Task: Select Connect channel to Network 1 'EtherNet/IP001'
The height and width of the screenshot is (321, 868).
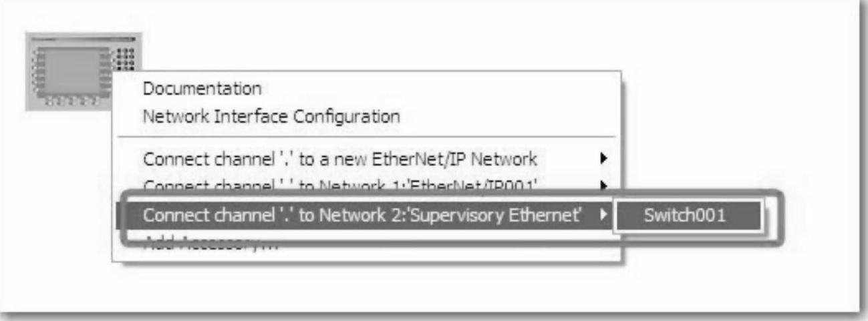Action: (x=341, y=184)
